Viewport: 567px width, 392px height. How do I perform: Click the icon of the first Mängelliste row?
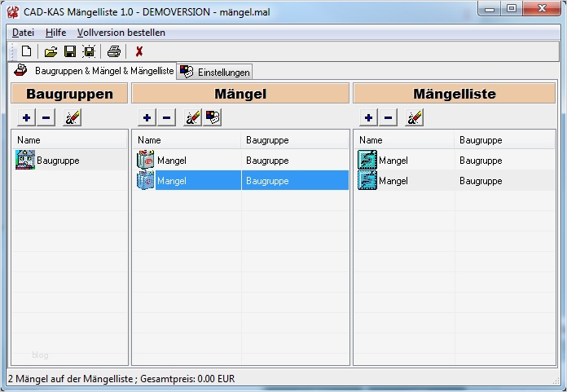pyautogui.click(x=367, y=160)
